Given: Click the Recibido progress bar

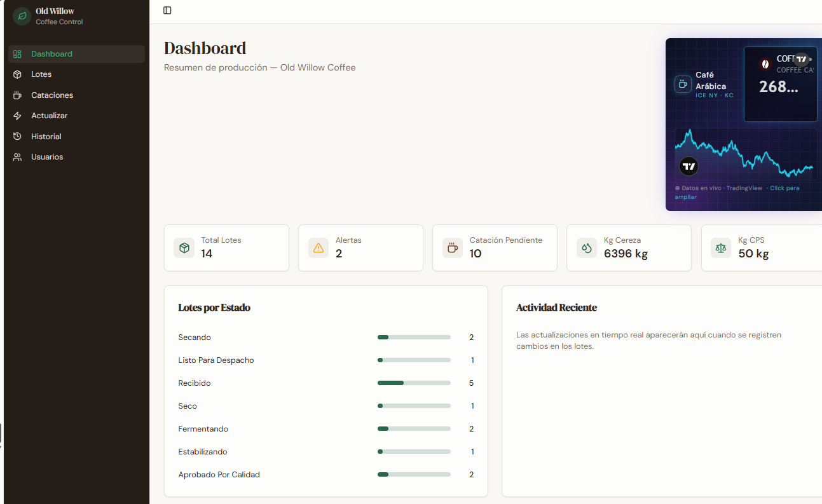Looking at the screenshot, I should click(x=414, y=383).
